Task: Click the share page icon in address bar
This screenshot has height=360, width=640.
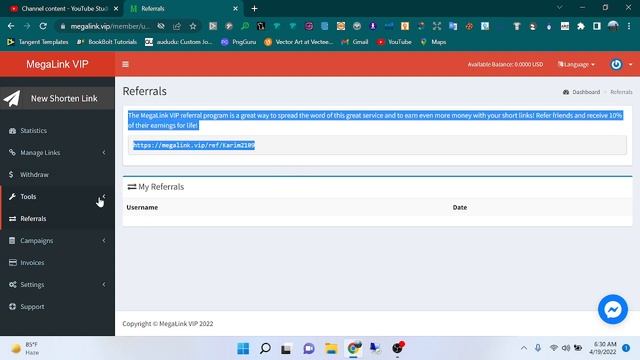Action: coord(177,26)
